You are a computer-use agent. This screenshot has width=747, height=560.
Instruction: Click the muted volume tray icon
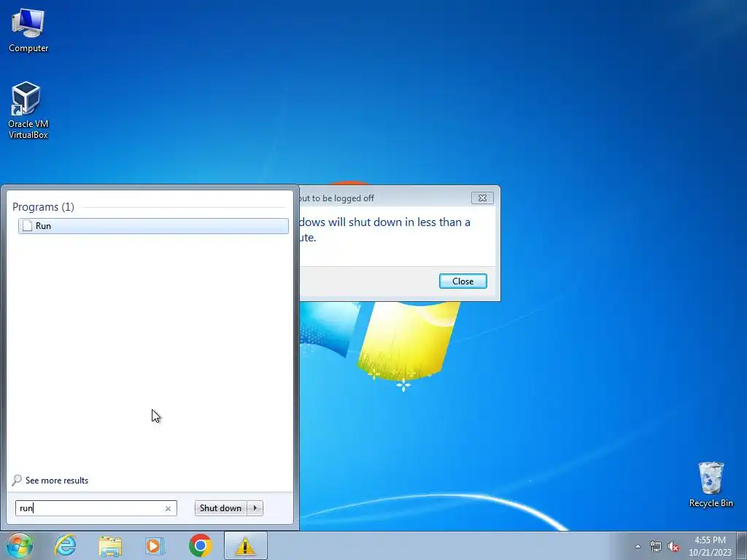point(673,547)
